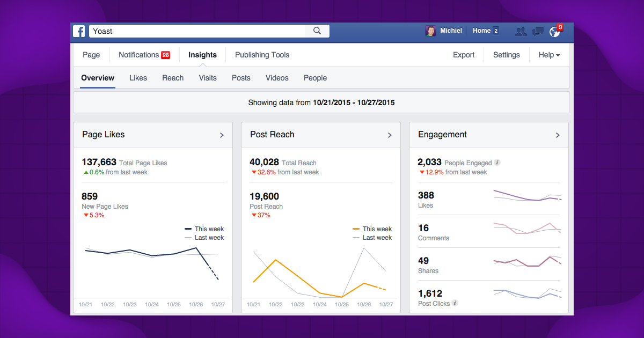Click the date range 10/21/2015 - 10/27/2015
Viewport: 644px width, 338px height.
point(354,102)
